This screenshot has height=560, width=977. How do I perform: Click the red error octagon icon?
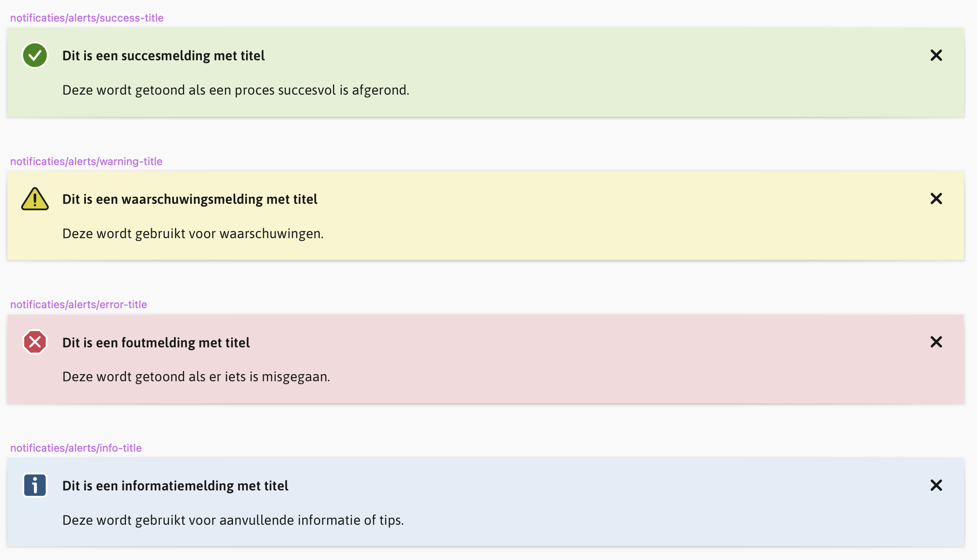[x=34, y=342]
